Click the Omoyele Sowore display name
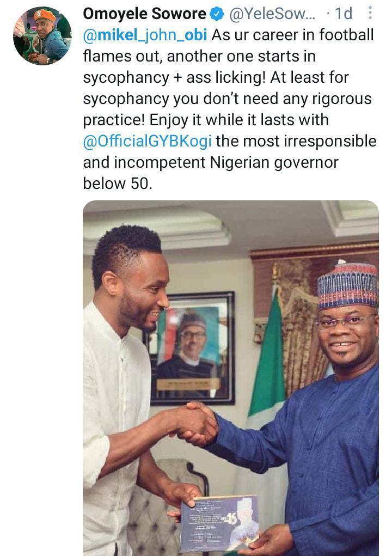Viewport: 392px width, 556px height. coord(145,14)
